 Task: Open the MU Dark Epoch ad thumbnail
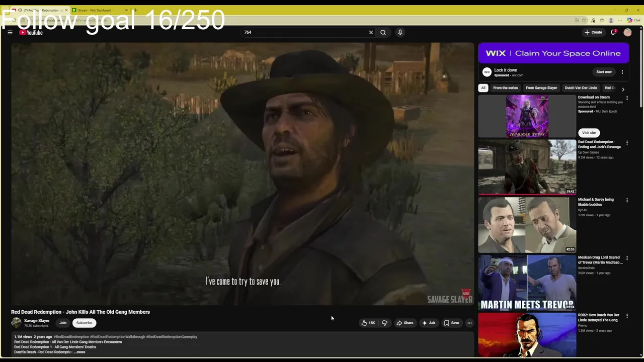click(527, 116)
